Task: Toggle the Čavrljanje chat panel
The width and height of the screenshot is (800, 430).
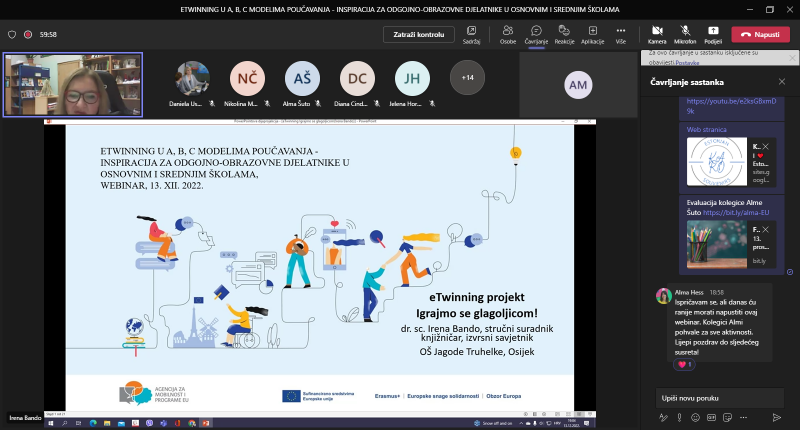Action: point(536,33)
